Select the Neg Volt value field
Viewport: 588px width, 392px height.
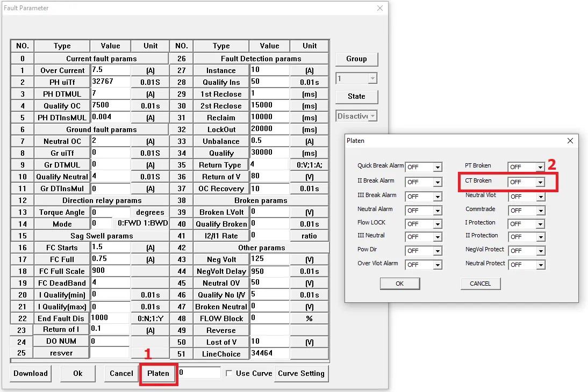(270, 259)
